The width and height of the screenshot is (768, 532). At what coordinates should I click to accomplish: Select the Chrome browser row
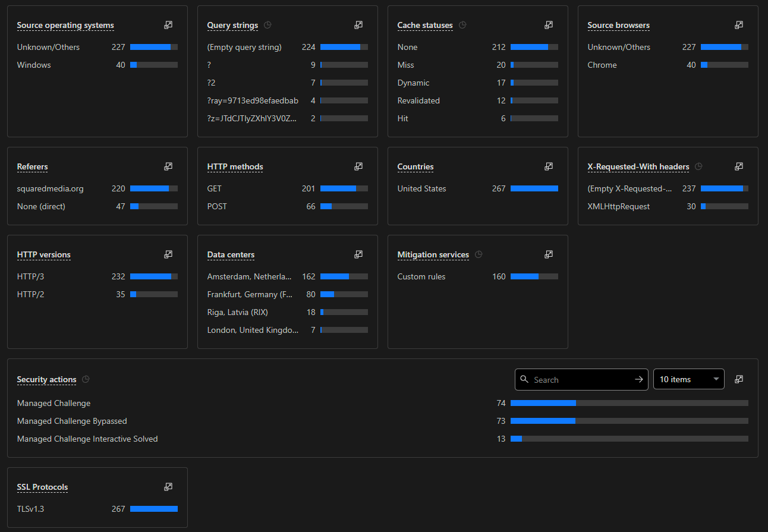[668, 65]
